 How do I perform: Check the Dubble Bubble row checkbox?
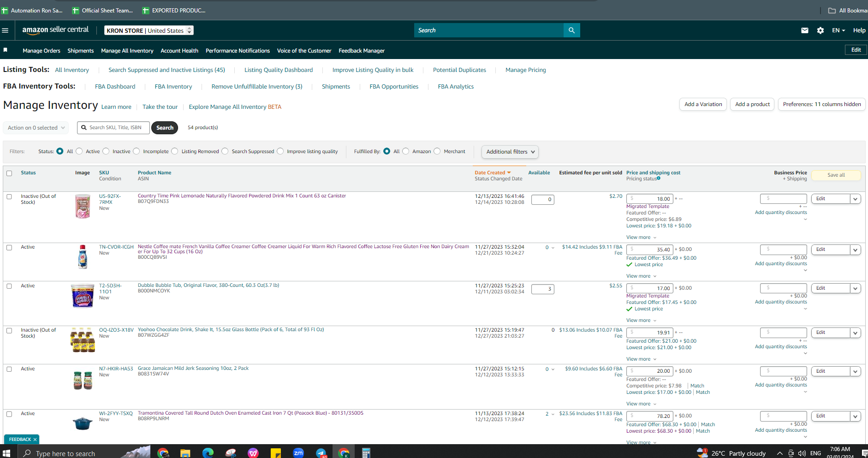pyautogui.click(x=9, y=286)
